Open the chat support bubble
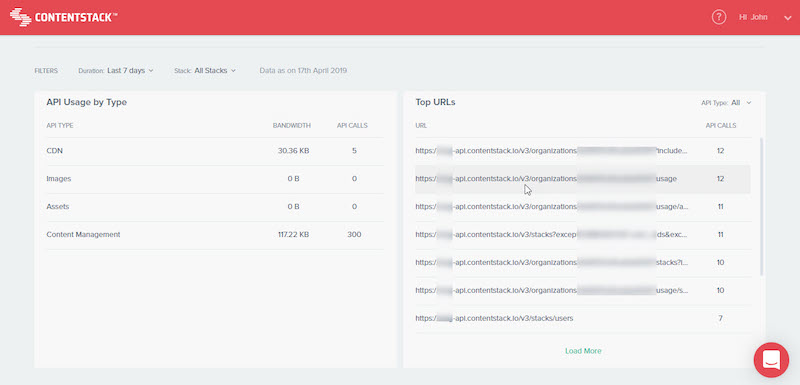 click(771, 360)
